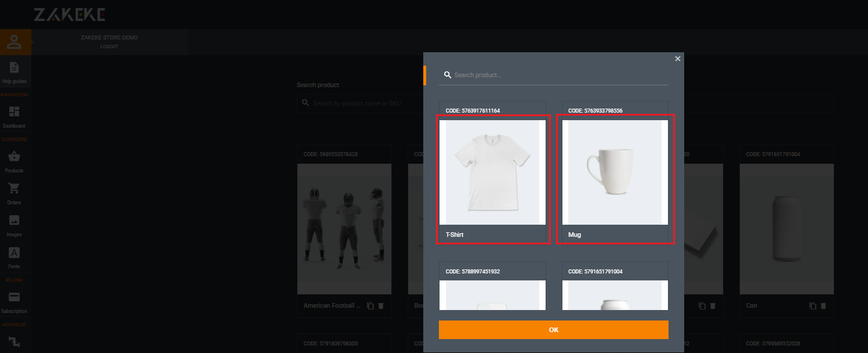Click ZAKEKE STORE DEMO store name
Screen dimensions: 868x353
(x=110, y=38)
